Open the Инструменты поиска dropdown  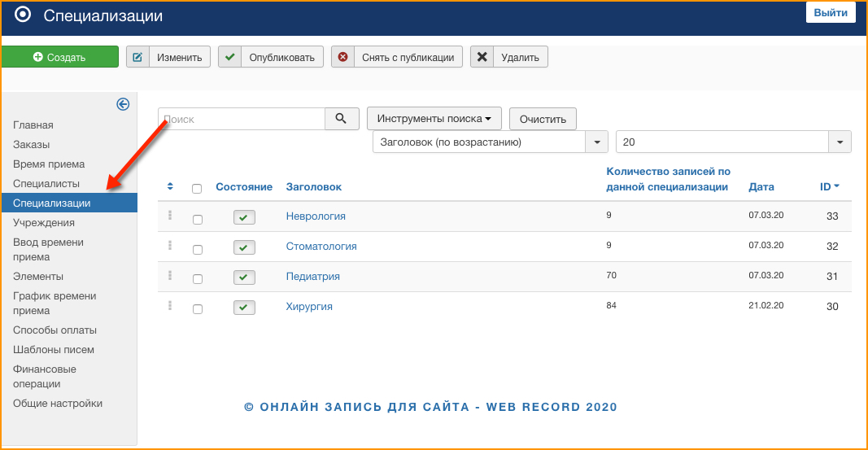(x=434, y=119)
